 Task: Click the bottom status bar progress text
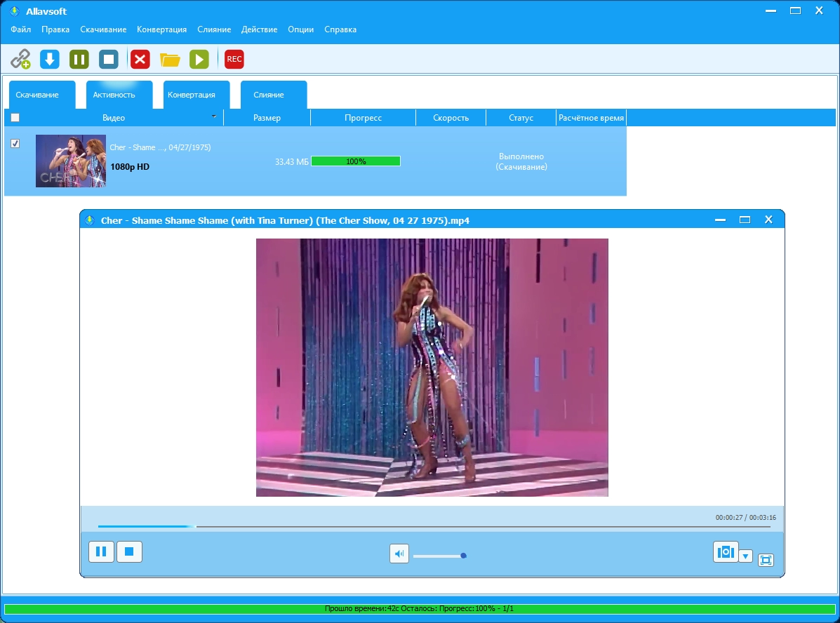click(x=419, y=608)
